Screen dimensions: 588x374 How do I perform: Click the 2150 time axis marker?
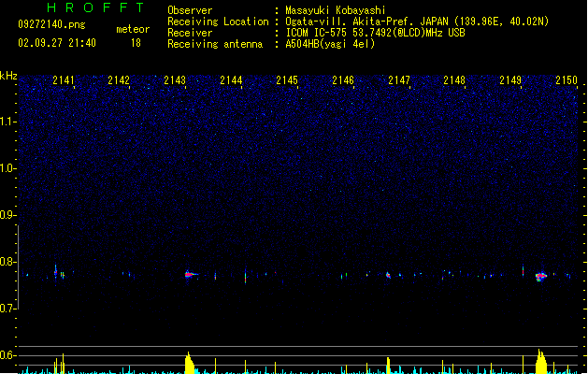(566, 80)
